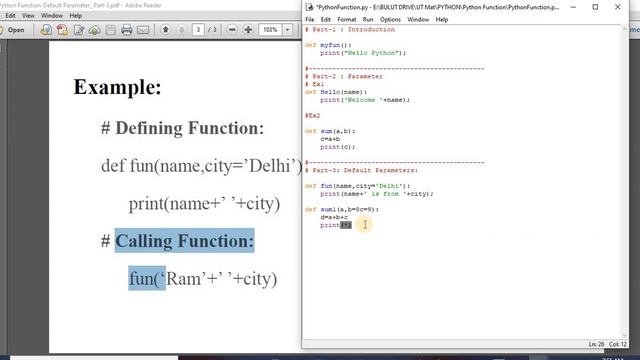Screen dimensions: 640x360
Task: Click the print('Welcome '+name) code line
Action: point(365,100)
